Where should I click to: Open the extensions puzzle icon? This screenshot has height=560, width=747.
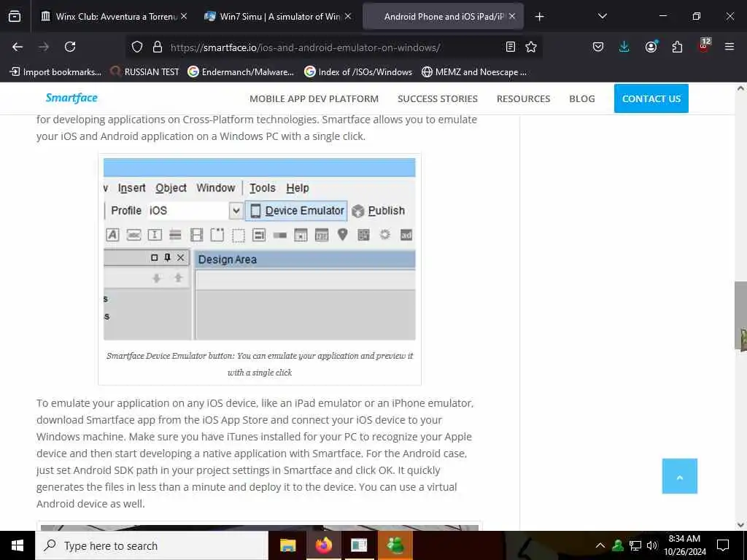677,47
